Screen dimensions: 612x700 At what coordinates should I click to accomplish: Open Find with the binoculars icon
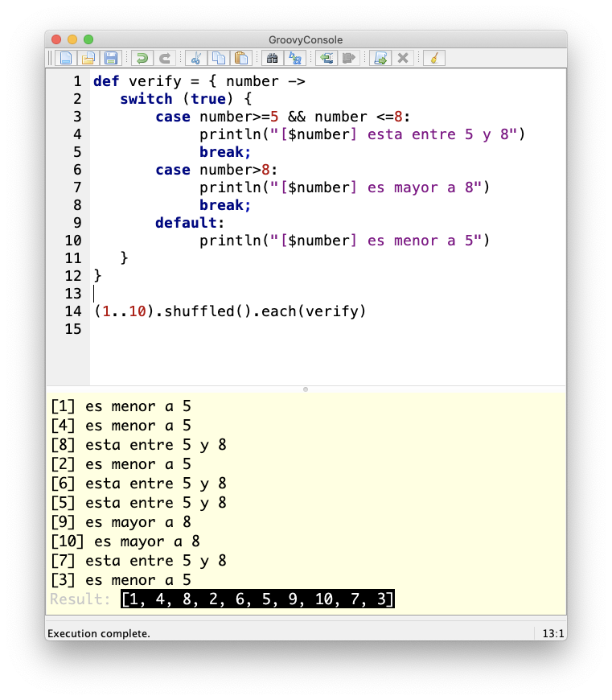pyautogui.click(x=273, y=58)
